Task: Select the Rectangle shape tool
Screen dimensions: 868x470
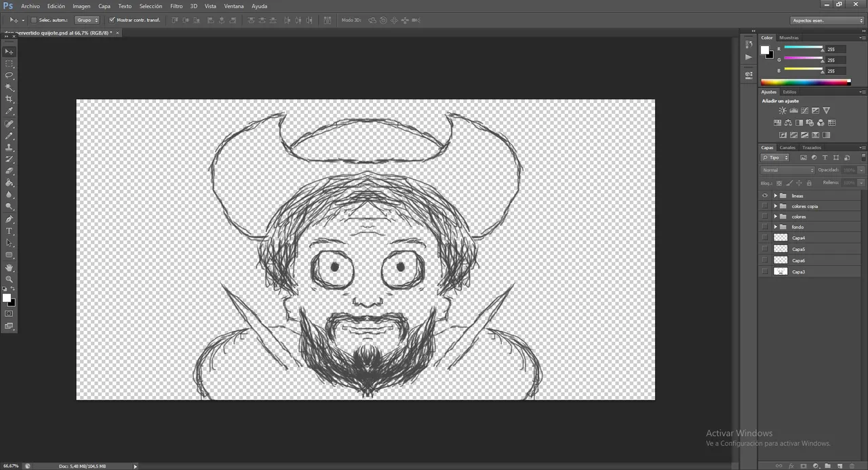Action: (9, 255)
